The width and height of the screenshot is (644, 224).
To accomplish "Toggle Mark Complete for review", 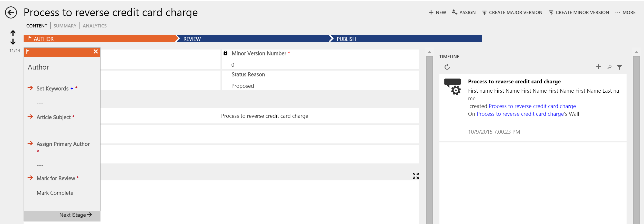I will click(55, 193).
